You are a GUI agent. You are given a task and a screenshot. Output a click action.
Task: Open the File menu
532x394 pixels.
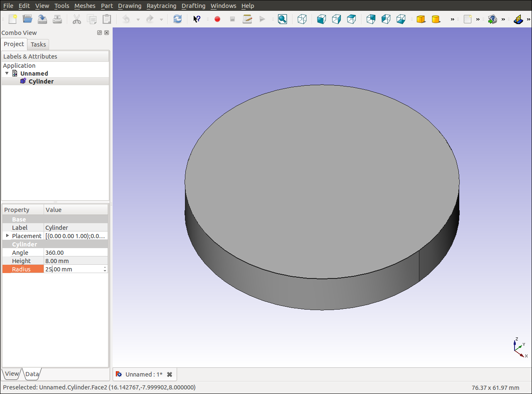coord(8,6)
